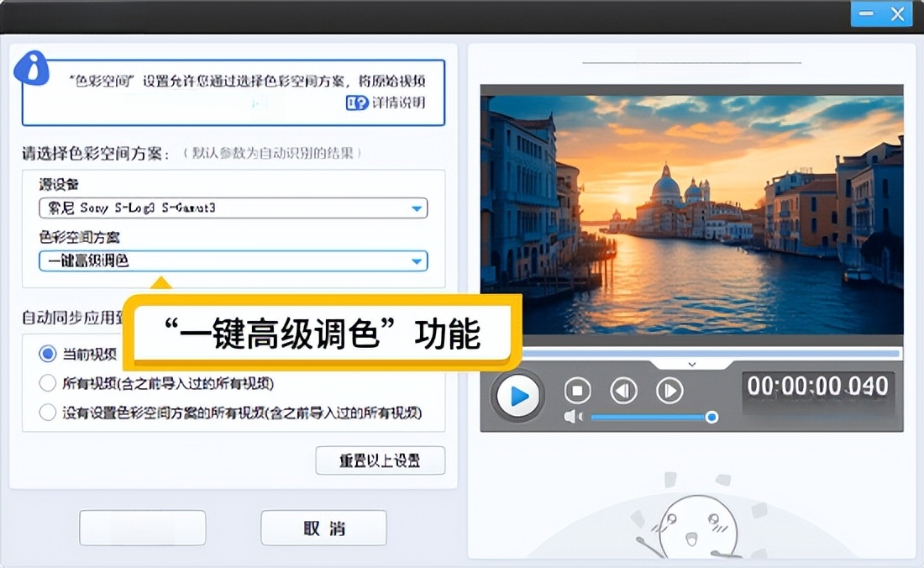This screenshot has height=568, width=924.
Task: Play the video preview
Action: 519,394
